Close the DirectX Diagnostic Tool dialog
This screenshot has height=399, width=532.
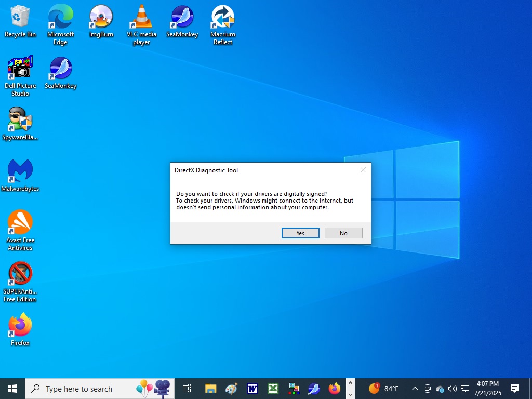coord(363,170)
